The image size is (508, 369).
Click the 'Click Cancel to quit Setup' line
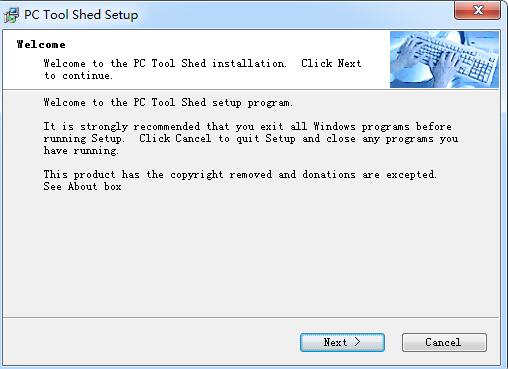[x=251, y=139]
